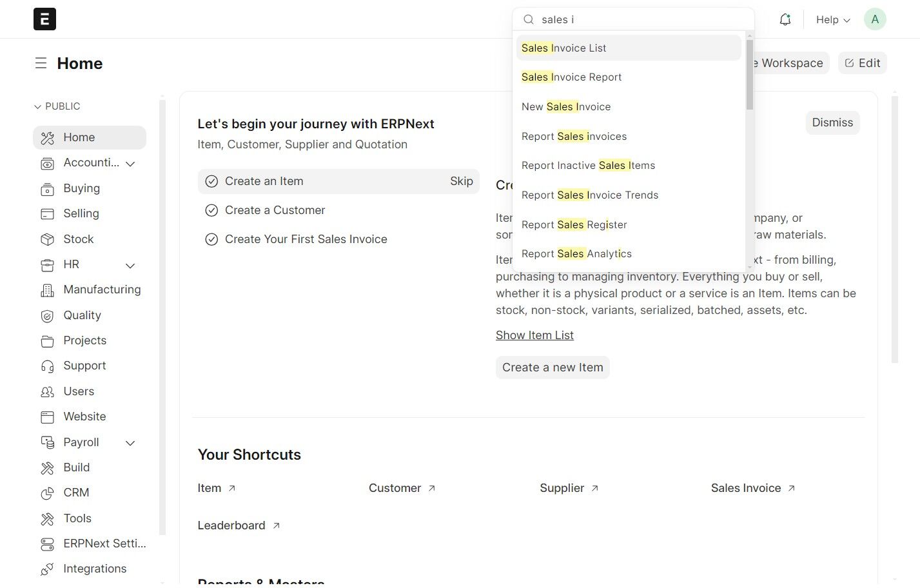
Task: Open the Show Item List link
Action: tap(534, 335)
